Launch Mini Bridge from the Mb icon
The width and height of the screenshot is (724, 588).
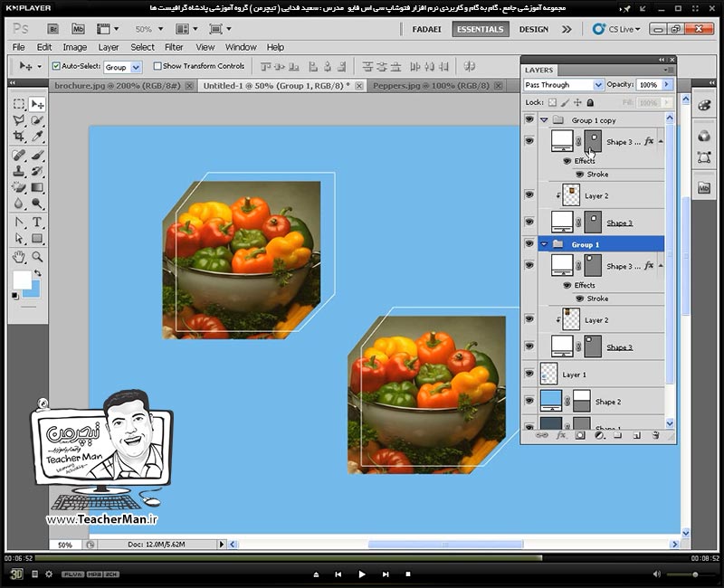[78, 29]
